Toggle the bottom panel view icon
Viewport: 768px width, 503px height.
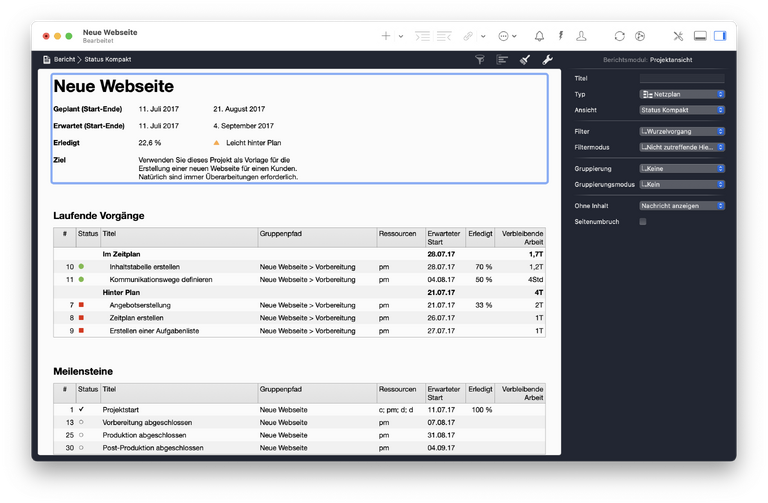699,36
